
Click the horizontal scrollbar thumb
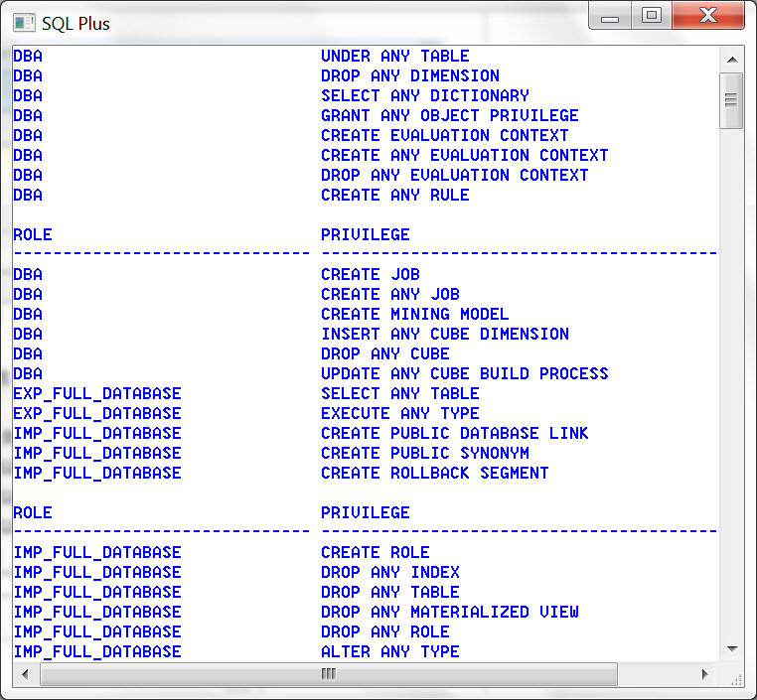click(328, 674)
